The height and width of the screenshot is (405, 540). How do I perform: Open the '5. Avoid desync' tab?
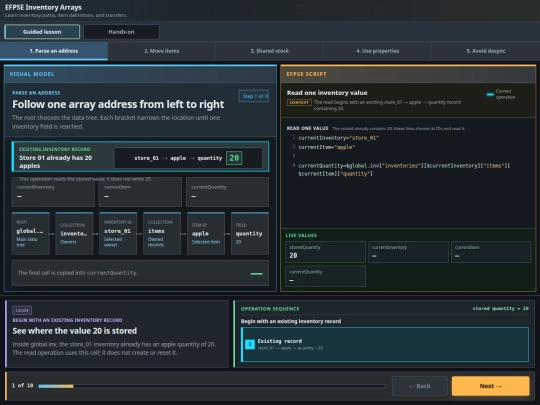(x=486, y=51)
